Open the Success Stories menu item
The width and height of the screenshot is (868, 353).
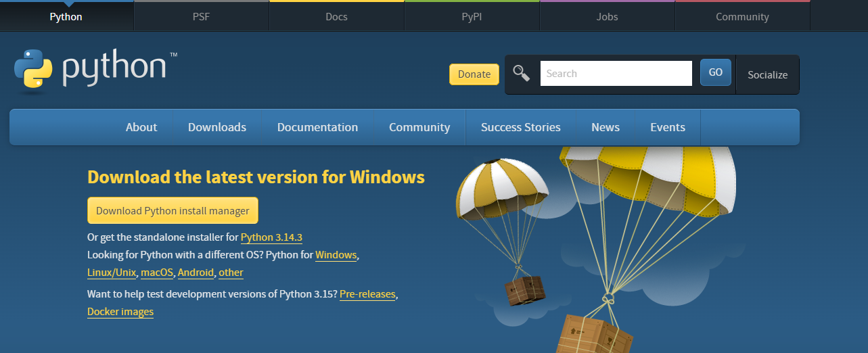[520, 127]
